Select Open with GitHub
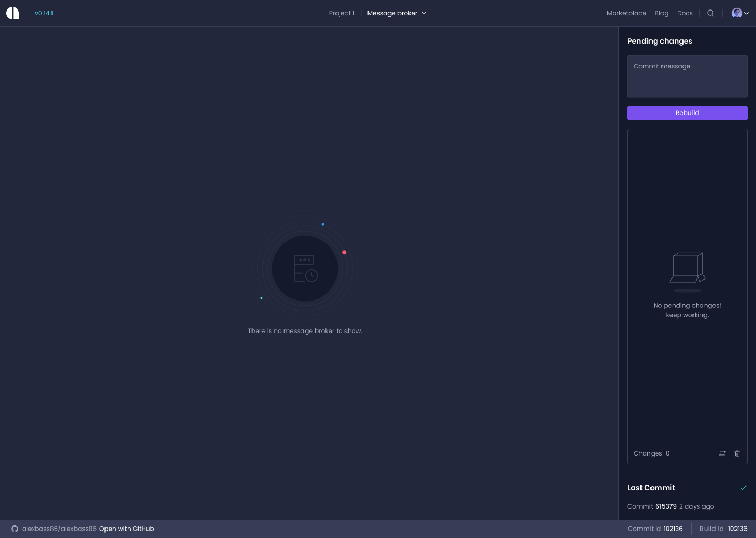The image size is (756, 538). coord(126,529)
